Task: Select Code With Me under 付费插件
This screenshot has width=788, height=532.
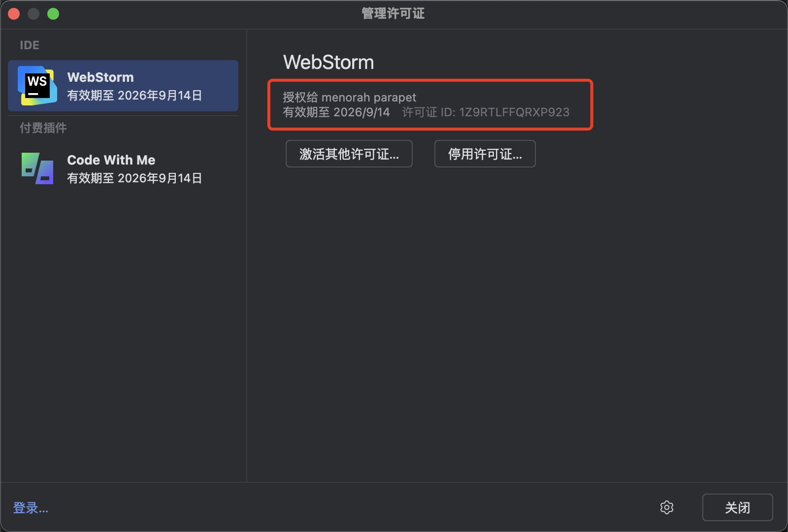Action: click(122, 168)
